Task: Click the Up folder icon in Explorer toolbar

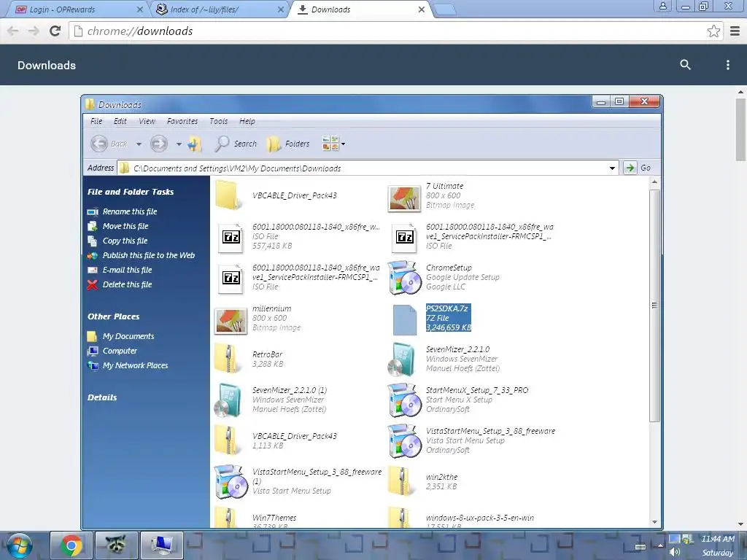Action: pyautogui.click(x=194, y=144)
